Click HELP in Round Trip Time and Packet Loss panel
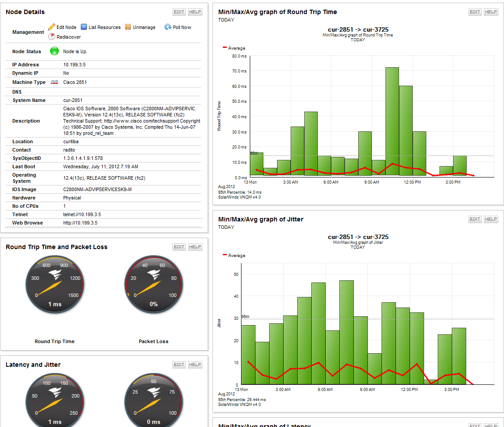The image size is (504, 427). tap(195, 247)
